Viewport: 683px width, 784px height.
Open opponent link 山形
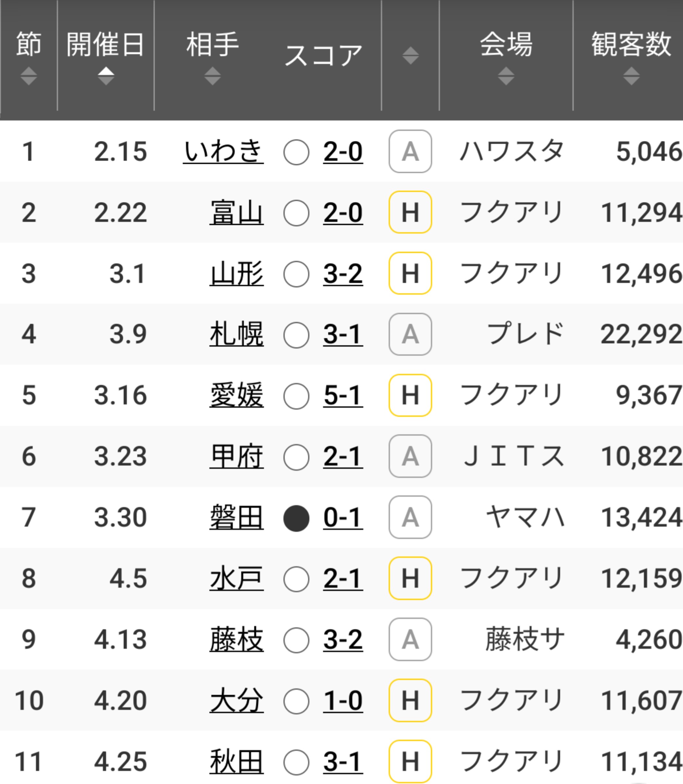(x=236, y=273)
